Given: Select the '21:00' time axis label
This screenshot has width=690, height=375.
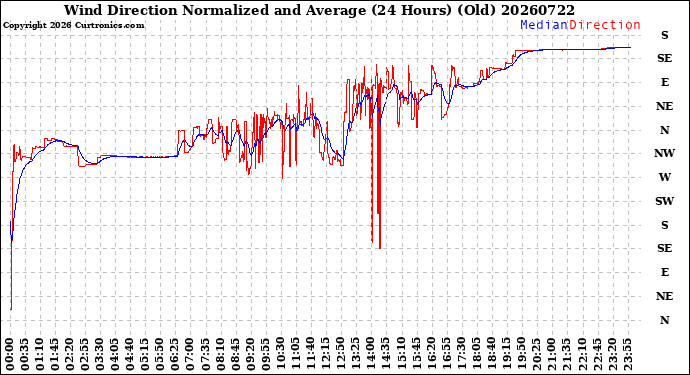Looking at the screenshot, I should point(551,355).
